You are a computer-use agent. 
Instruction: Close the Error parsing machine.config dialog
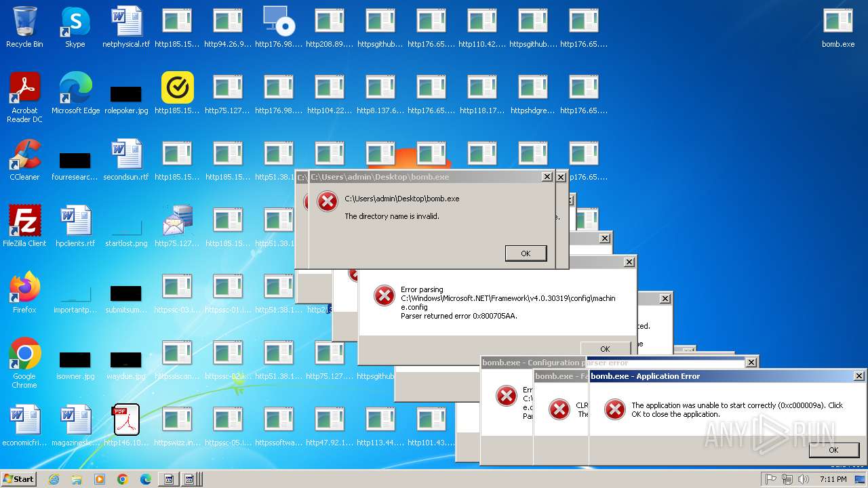(x=629, y=262)
